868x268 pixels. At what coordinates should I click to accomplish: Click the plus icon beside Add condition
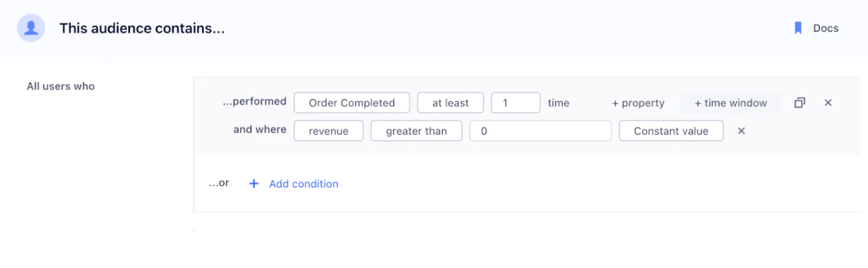point(254,184)
